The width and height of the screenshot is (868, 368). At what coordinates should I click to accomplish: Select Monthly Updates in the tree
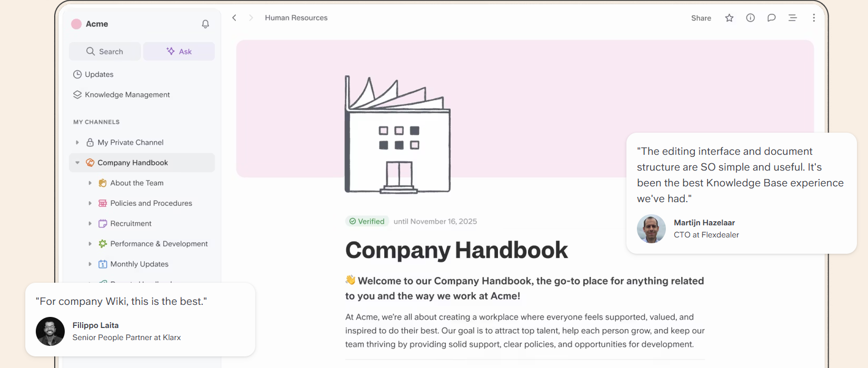point(139,264)
